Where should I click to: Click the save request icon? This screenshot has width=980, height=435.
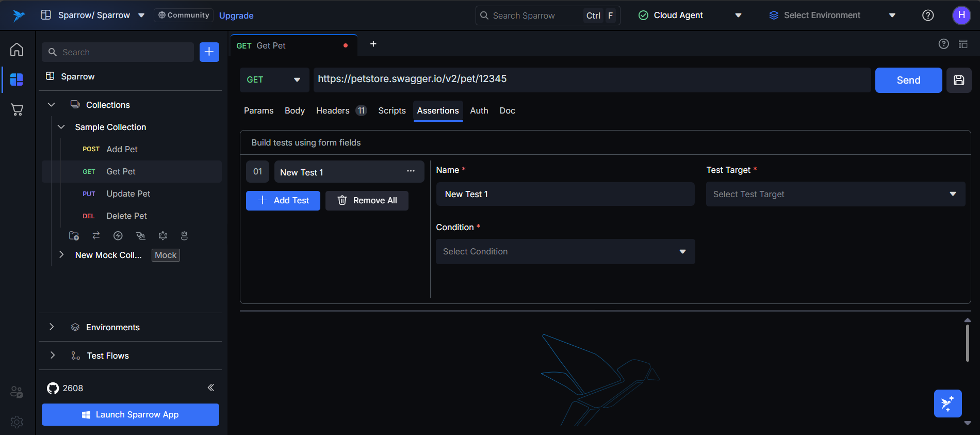(959, 80)
